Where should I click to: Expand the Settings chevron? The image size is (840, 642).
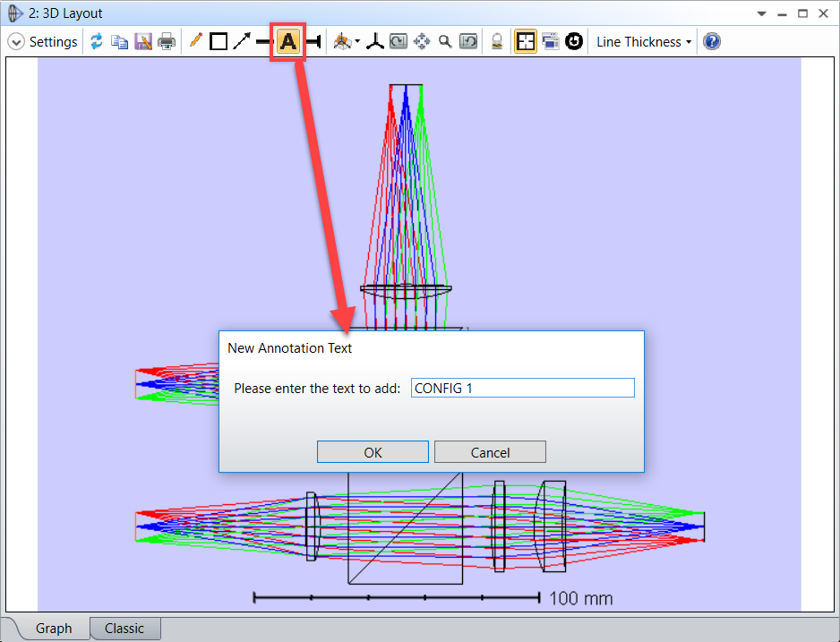[16, 42]
